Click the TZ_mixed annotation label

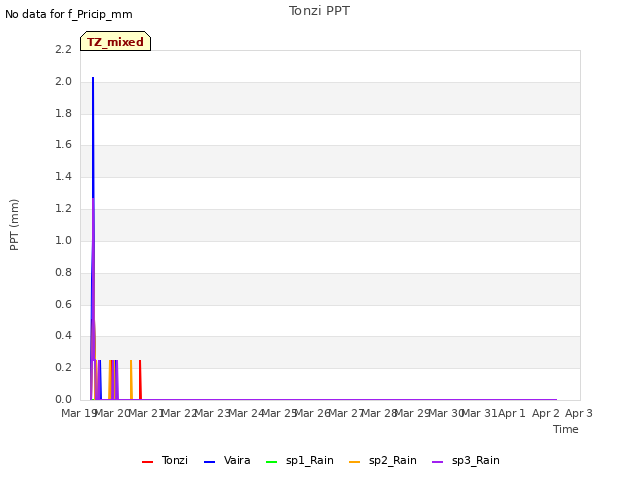(x=116, y=41)
